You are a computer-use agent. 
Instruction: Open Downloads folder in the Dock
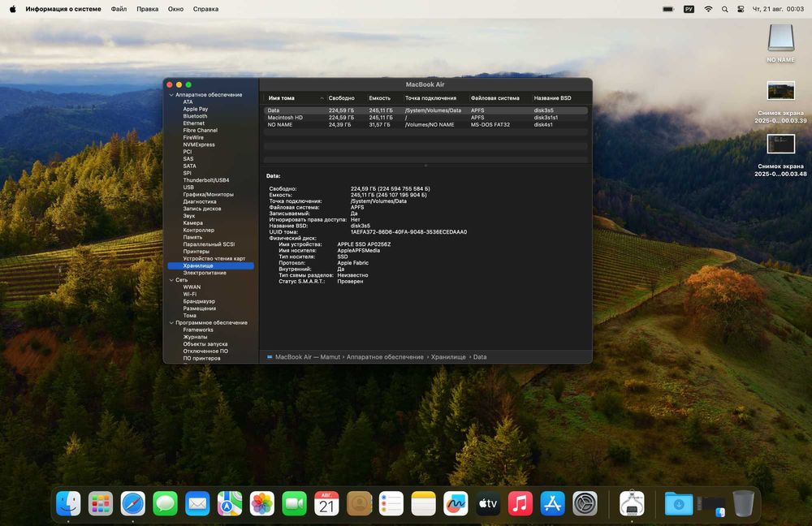pos(678,504)
